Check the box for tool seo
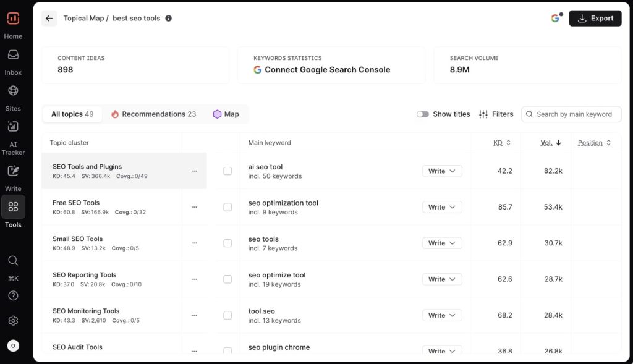633x364 pixels. pos(227,315)
